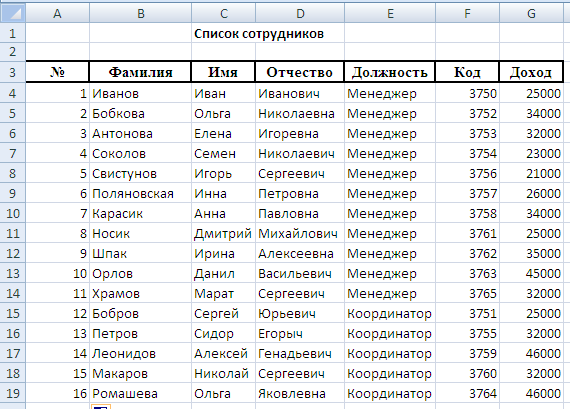Screen dimensions: 570x409
Task: Select the cell 'Бобкова'
Action: coord(140,113)
